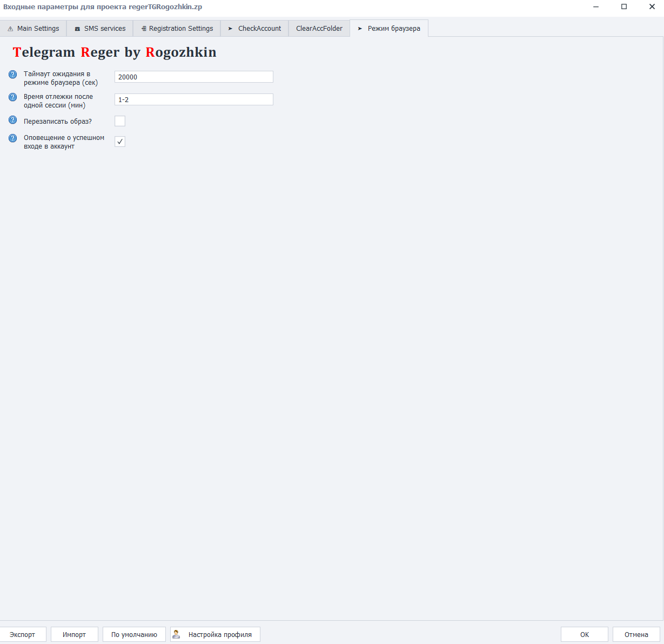Close the project parameters window
664x644 pixels.
point(652,7)
